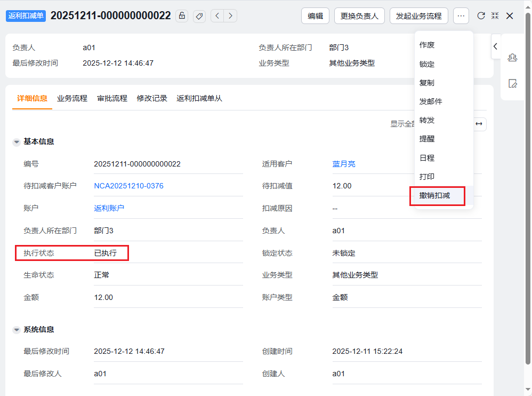Screen dimensions: 532x396
Task: Open the 返利账户 link
Action: pyautogui.click(x=109, y=208)
